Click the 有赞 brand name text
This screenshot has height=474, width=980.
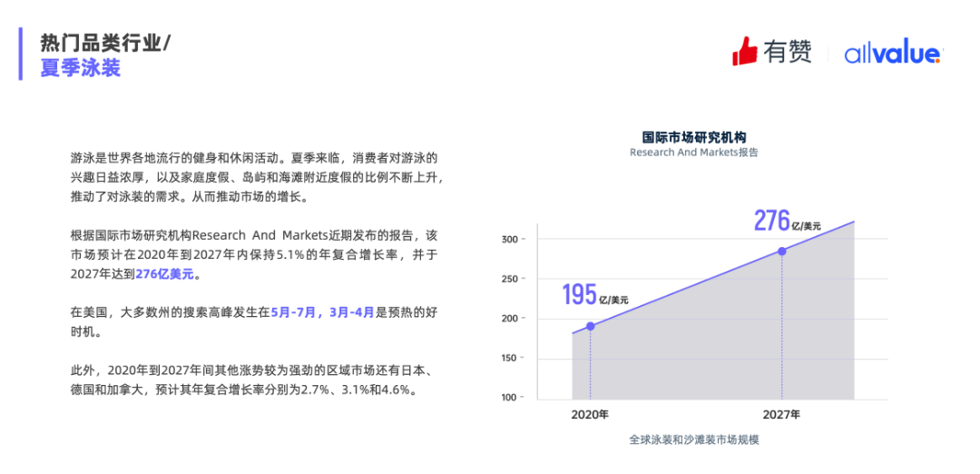tap(788, 51)
